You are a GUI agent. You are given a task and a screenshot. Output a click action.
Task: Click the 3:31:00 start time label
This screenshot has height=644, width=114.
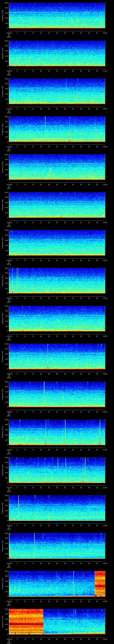tap(9, 109)
